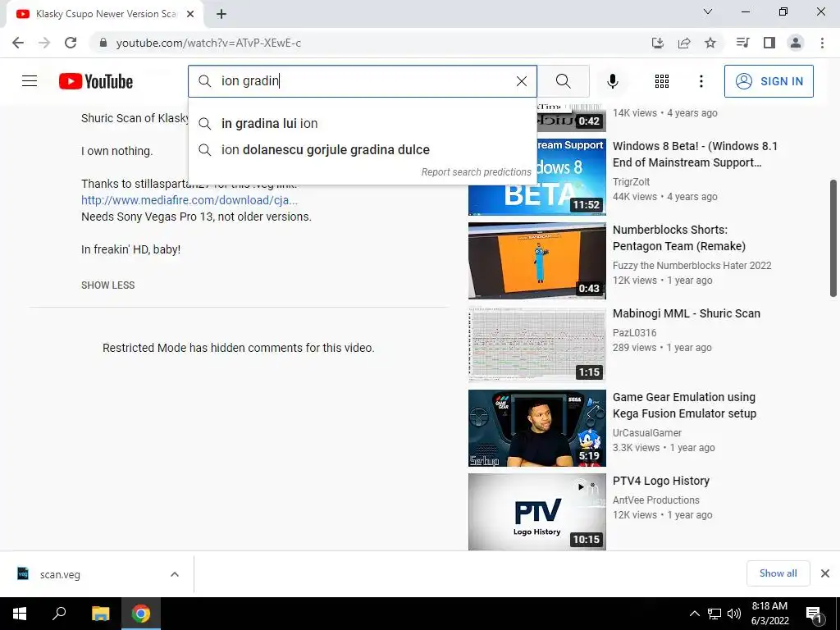The image size is (840, 630).
Task: Click the install app icon in the address bar
Action: [658, 43]
